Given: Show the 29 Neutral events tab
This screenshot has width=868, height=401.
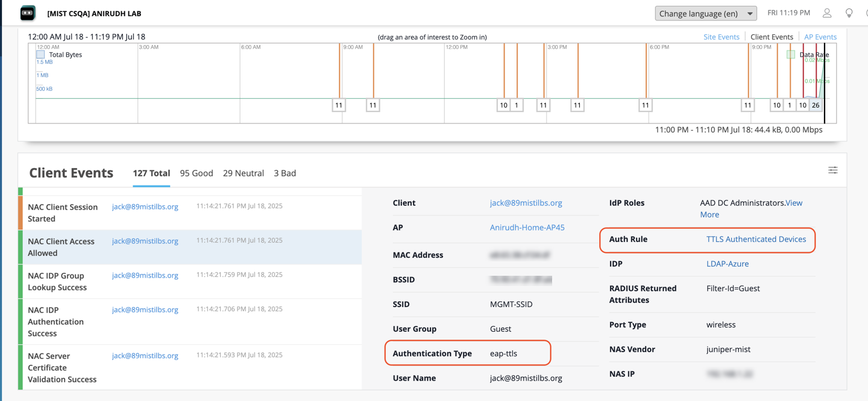Looking at the screenshot, I should 243,173.
